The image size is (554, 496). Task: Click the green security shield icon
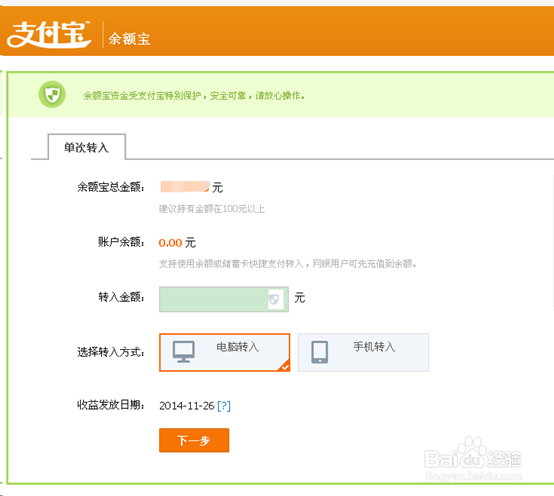[x=52, y=94]
